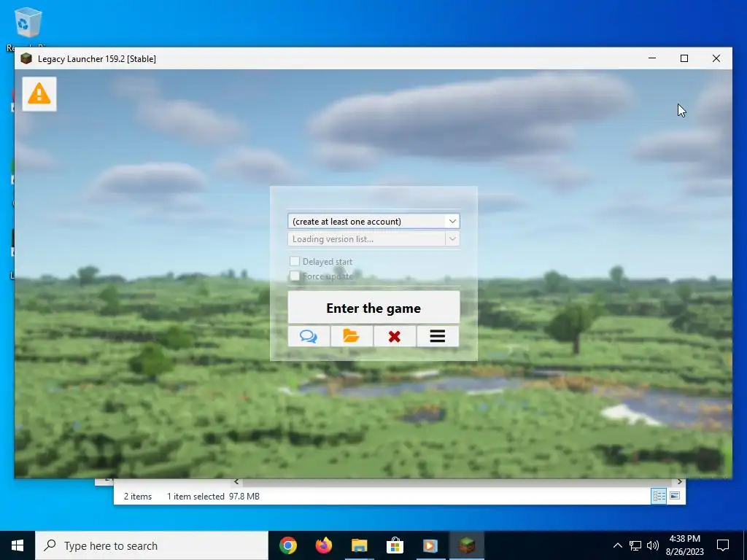Image resolution: width=747 pixels, height=560 pixels.
Task: Open the volume speaker tray icon
Action: [653, 545]
